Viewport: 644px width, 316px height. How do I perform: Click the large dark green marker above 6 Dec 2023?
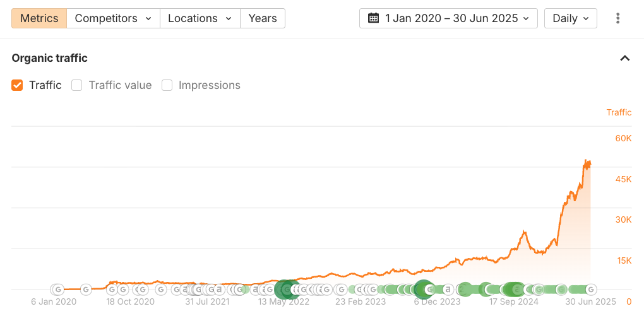tap(423, 290)
